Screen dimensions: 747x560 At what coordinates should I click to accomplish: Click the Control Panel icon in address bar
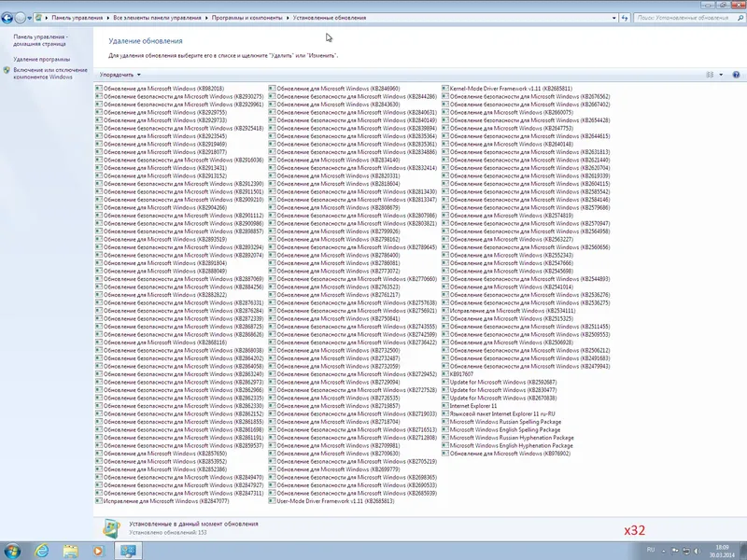click(x=38, y=18)
